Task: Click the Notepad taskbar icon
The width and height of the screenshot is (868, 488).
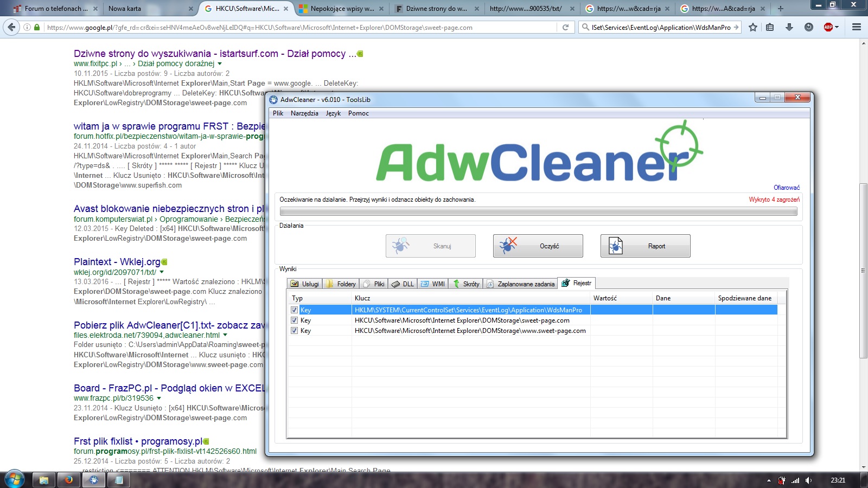Action: pos(119,480)
